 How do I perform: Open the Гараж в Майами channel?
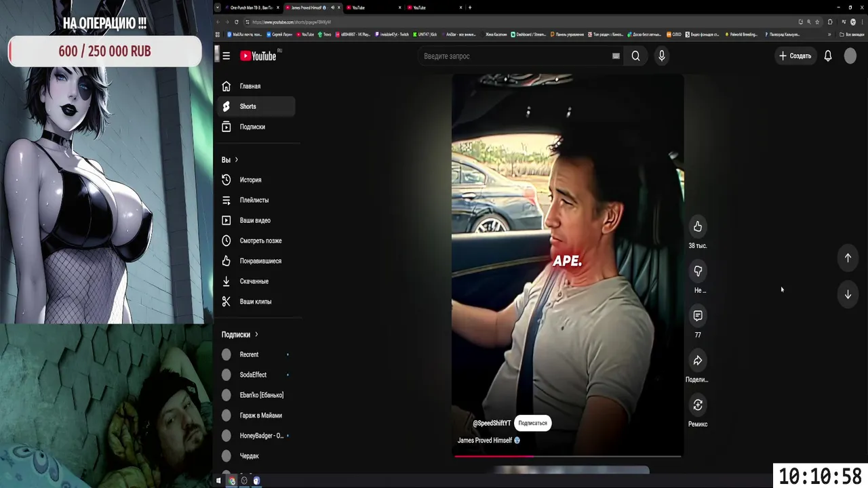point(256,415)
